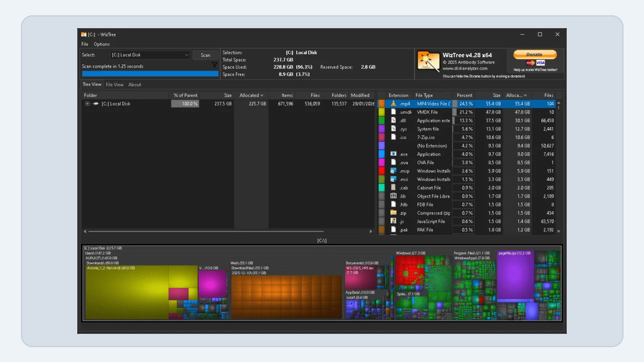This screenshot has height=362, width=644.
Task: Sort extensions by Percent column header
Action: click(x=464, y=95)
